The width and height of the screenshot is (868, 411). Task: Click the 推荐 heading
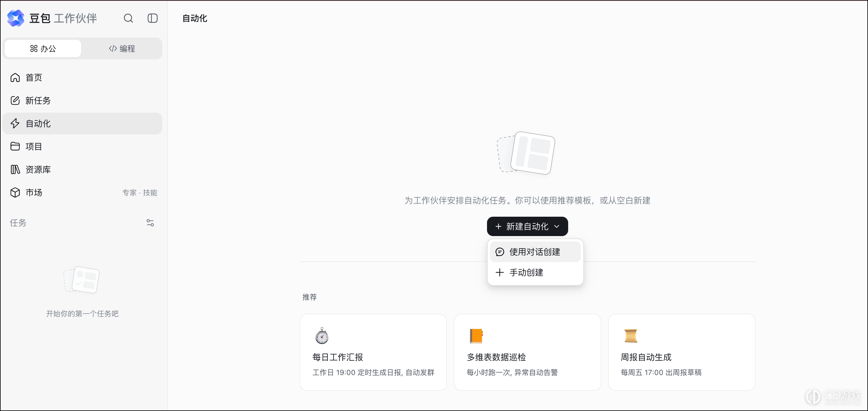310,297
